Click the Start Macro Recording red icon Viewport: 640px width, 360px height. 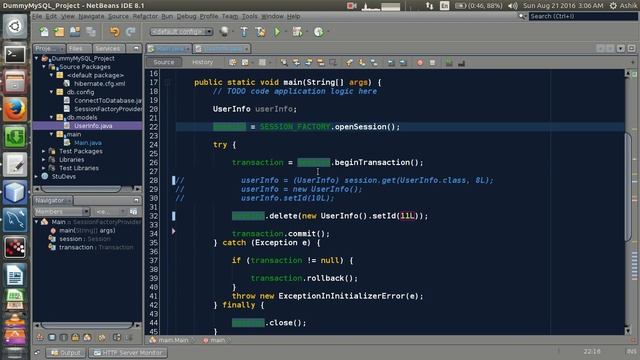point(420,62)
